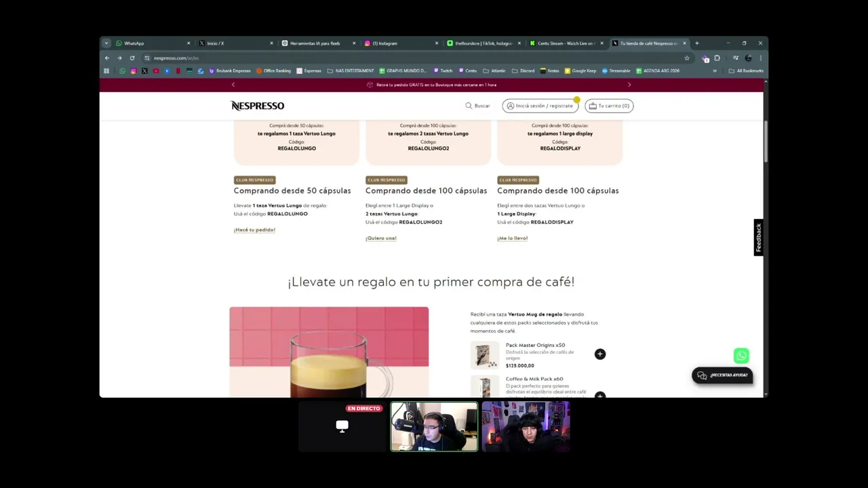Viewport: 868px width, 488px height.
Task: Expand the Discord bookmark folder
Action: tap(524, 70)
